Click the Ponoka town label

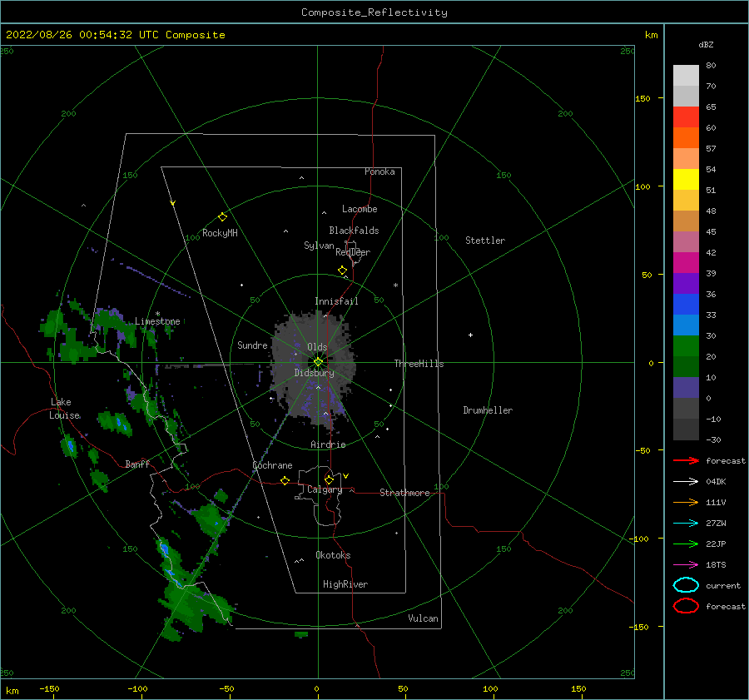(x=379, y=171)
